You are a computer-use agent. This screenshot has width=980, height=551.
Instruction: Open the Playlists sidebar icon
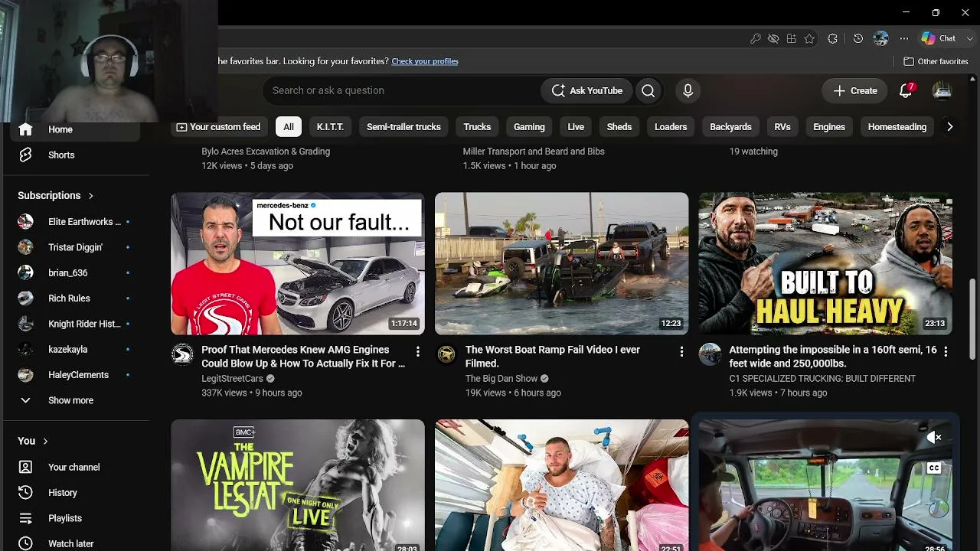25,518
